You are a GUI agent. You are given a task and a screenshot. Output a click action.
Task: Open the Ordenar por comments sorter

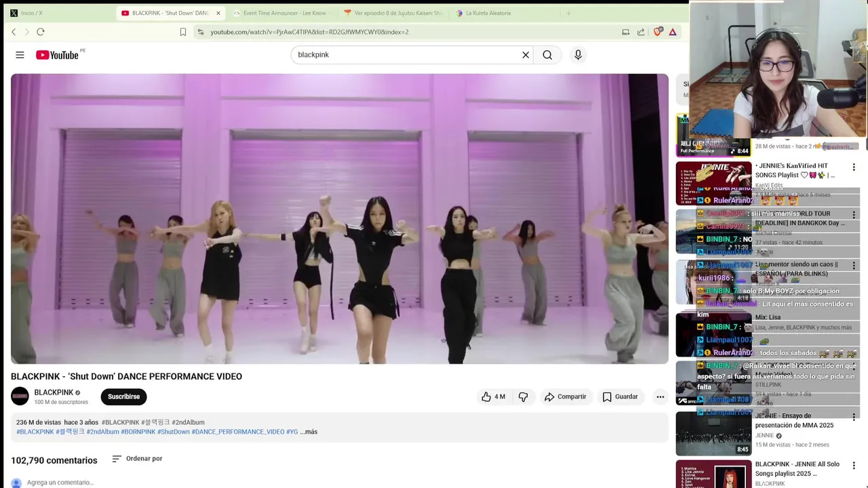(137, 459)
